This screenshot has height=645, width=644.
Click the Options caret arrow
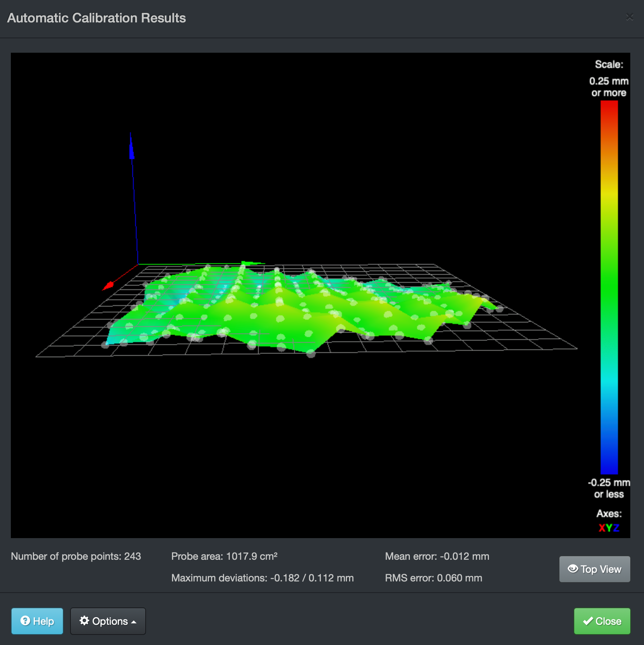point(134,622)
